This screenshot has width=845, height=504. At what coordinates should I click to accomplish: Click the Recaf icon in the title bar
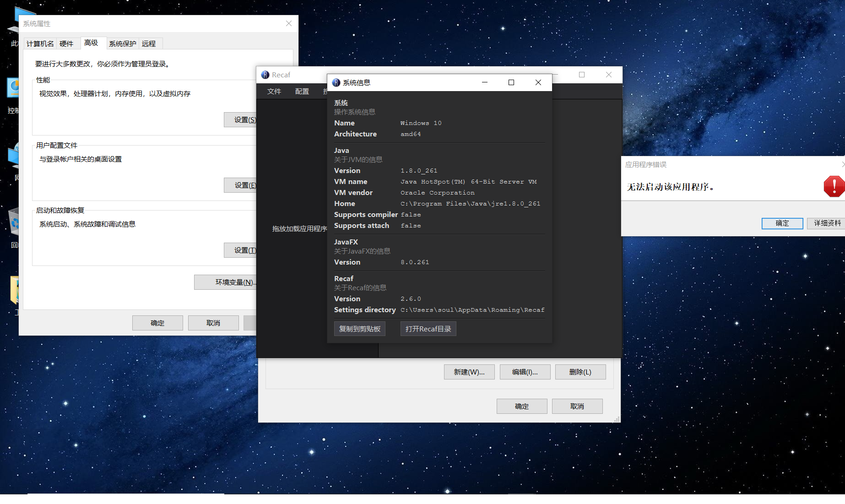point(265,74)
